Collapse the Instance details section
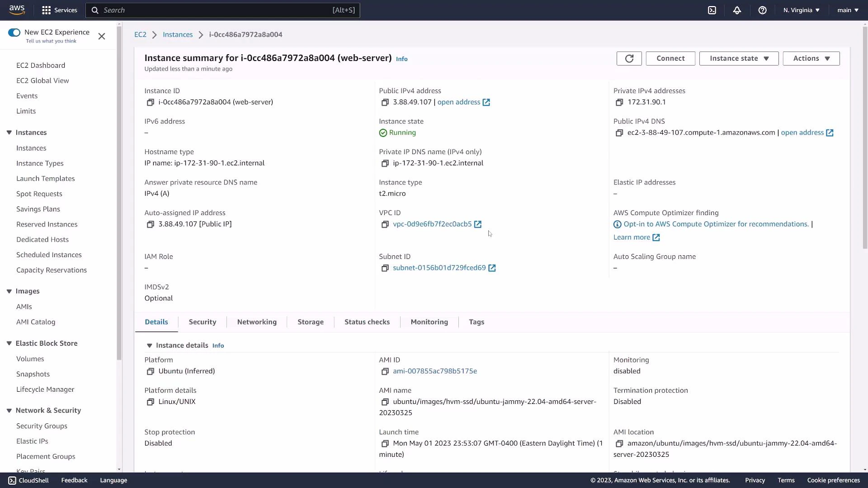The image size is (868, 488). click(150, 345)
